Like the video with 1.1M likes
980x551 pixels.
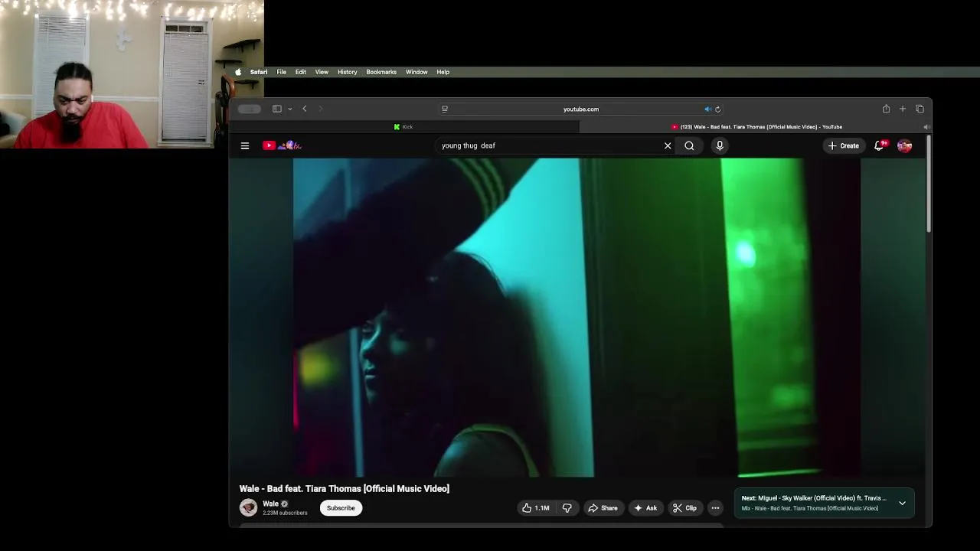coord(536,508)
